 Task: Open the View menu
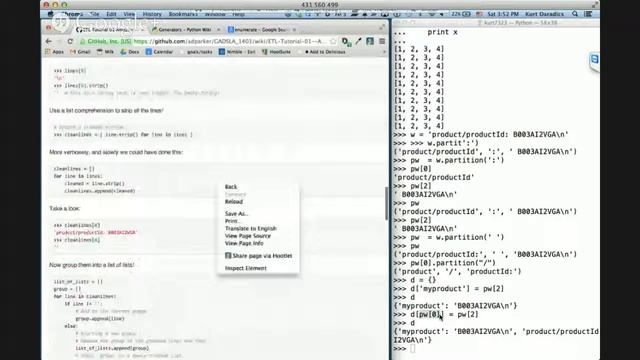point(129,14)
